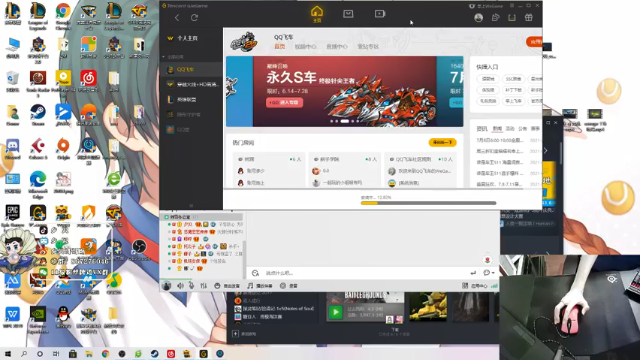This screenshot has height=360, width=640.
Task: Toggle the speaker icon in voice bar
Action: click(x=180, y=286)
